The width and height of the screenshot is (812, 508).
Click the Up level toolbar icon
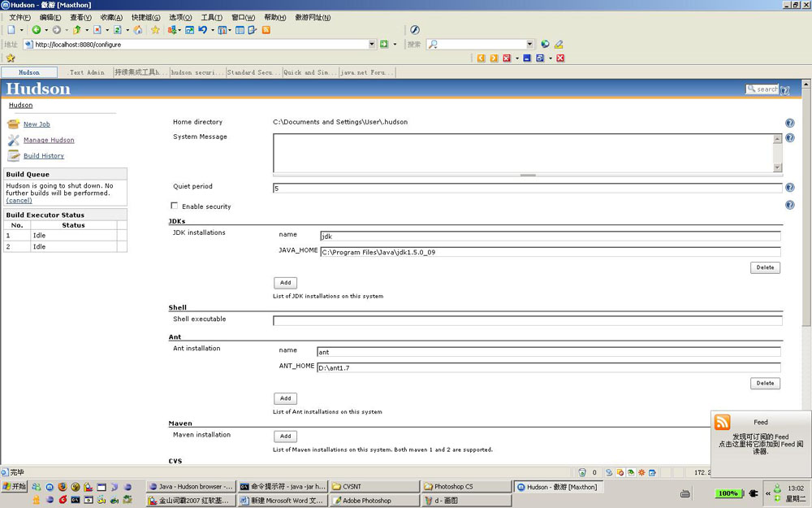coord(76,30)
